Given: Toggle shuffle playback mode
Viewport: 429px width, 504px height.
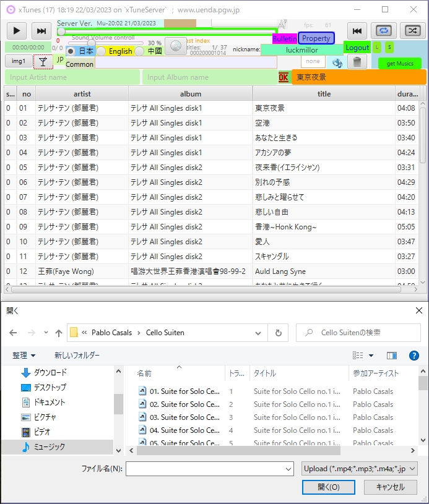Looking at the screenshot, I should [412, 31].
